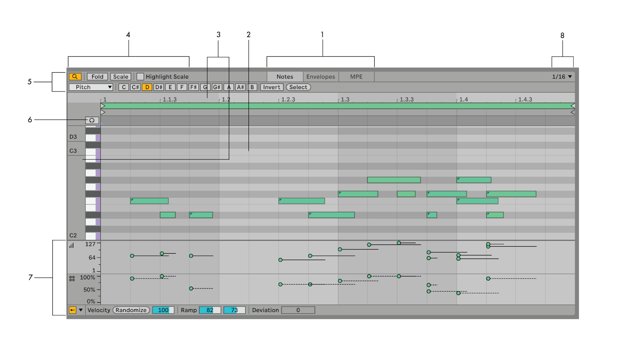
Task: Select the G# note filter button
Action: [217, 87]
